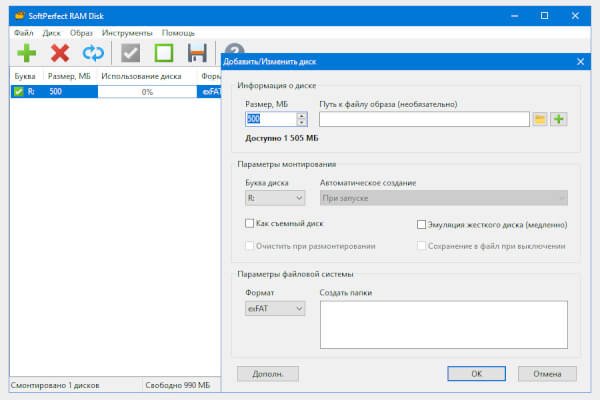Click the Свободно 990 МБ status text
600x400 pixels.
[x=178, y=385]
